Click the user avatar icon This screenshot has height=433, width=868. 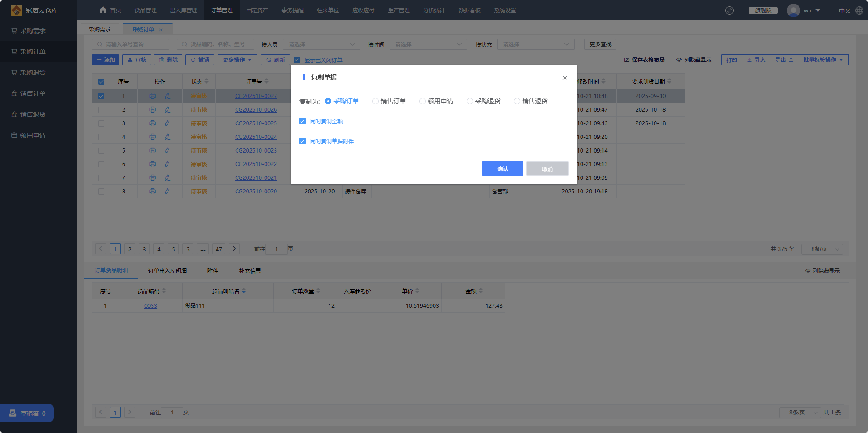tap(793, 10)
